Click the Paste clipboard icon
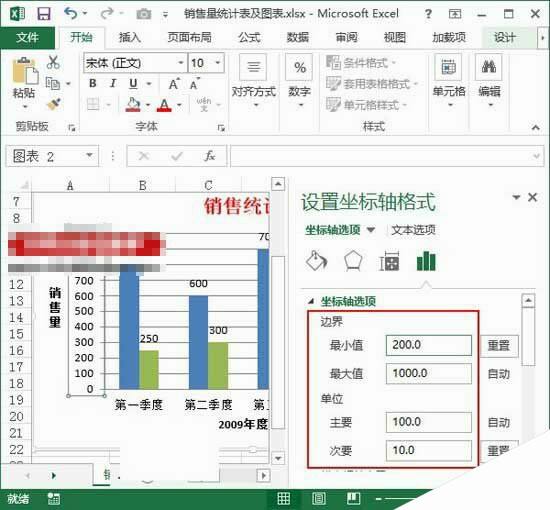Viewport: 550px width, 510px height. pos(25,72)
